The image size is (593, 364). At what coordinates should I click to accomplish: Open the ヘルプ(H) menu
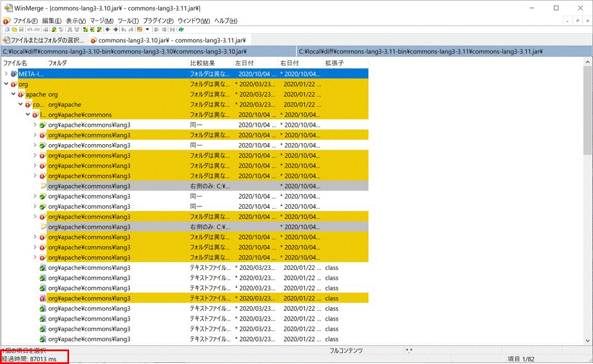pyautogui.click(x=226, y=21)
